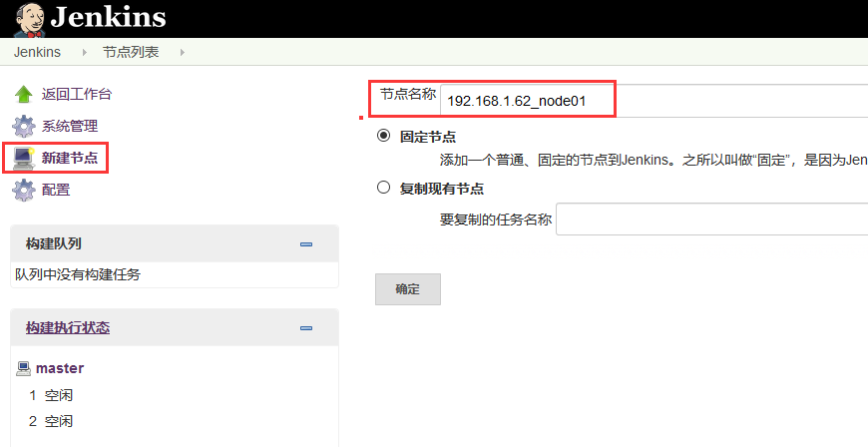The height and width of the screenshot is (447, 868).
Task: Click 固定节点 label text
Action: click(428, 137)
